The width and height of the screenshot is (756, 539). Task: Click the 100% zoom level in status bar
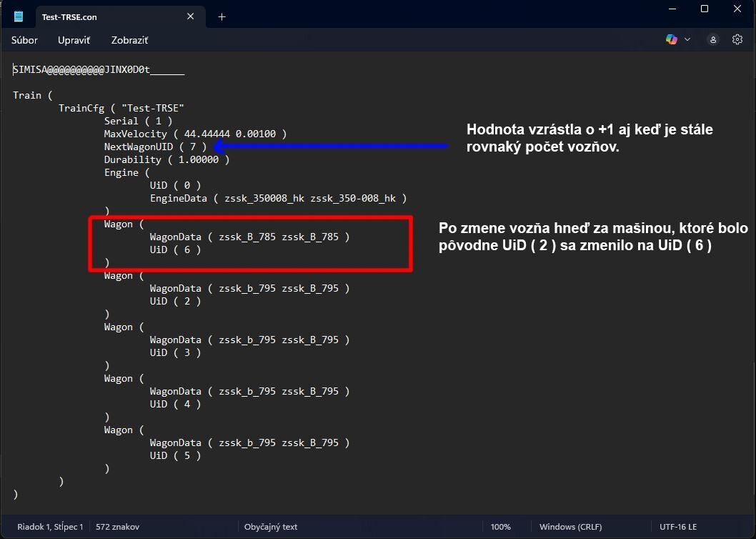point(500,527)
